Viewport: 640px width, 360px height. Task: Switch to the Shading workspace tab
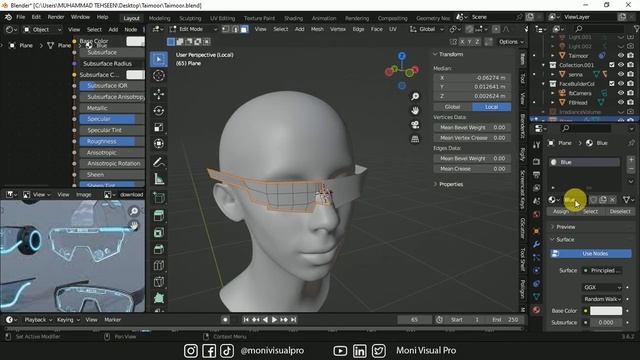(x=293, y=18)
